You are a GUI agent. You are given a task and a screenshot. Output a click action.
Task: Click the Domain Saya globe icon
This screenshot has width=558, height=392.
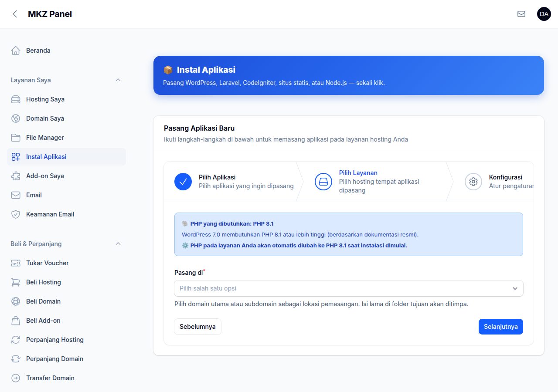16,118
